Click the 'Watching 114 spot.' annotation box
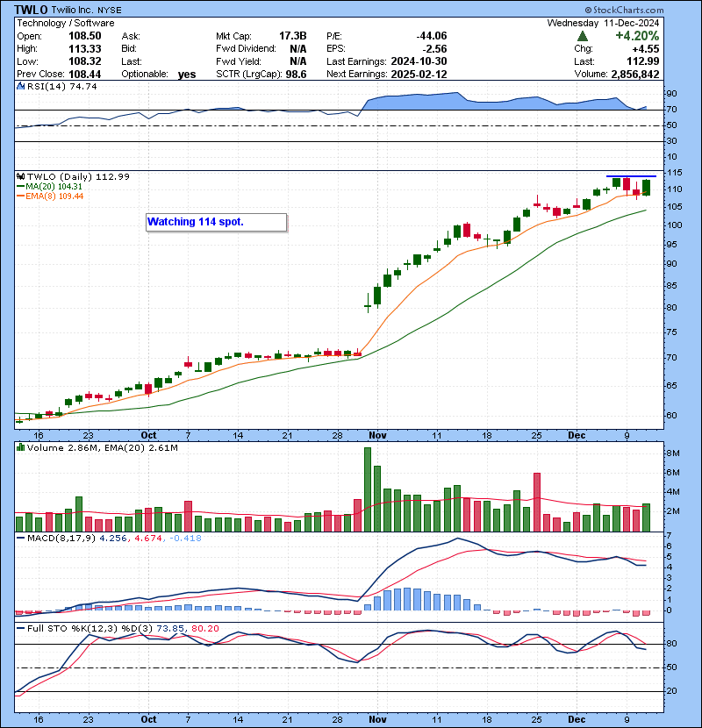Screen dimensions: 702x728 pyautogui.click(x=217, y=222)
